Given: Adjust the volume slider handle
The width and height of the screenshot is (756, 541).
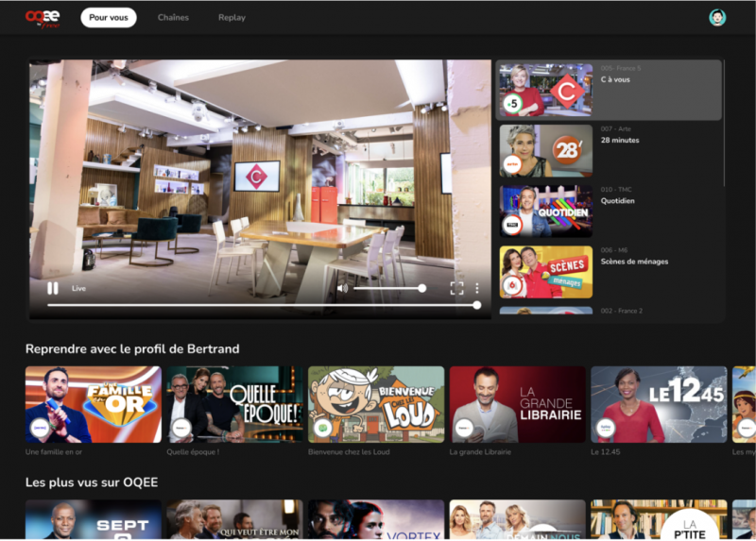Looking at the screenshot, I should pos(421,288).
